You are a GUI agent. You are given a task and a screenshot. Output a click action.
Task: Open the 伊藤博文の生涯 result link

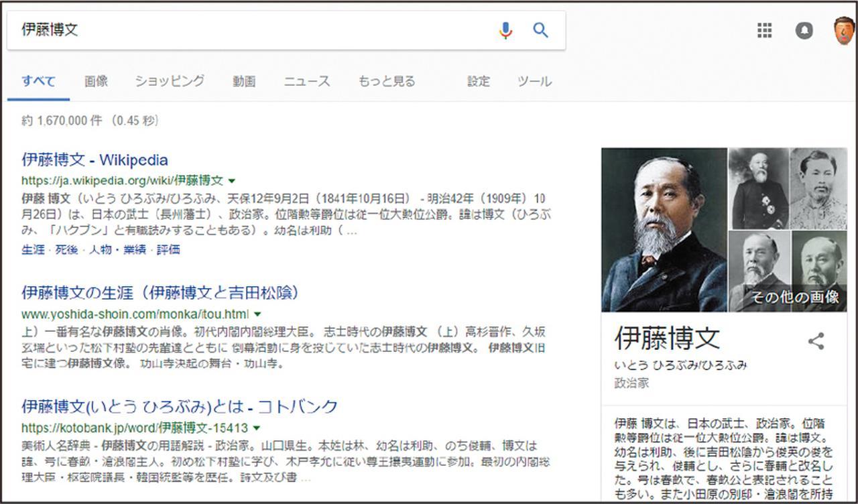click(160, 293)
